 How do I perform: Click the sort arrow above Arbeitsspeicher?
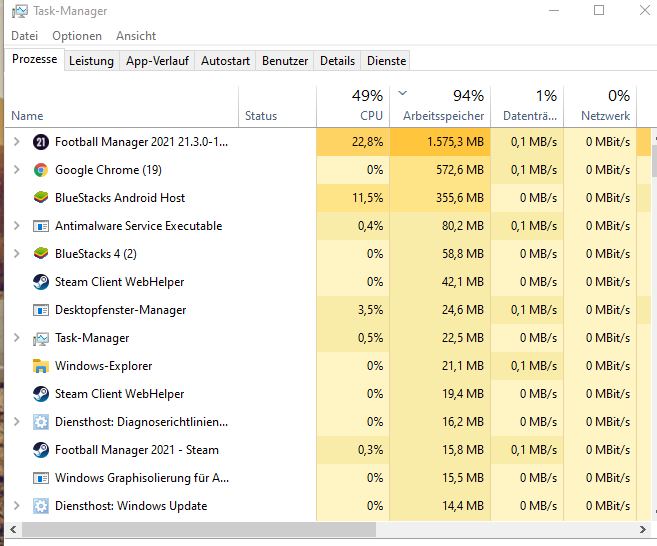403,93
